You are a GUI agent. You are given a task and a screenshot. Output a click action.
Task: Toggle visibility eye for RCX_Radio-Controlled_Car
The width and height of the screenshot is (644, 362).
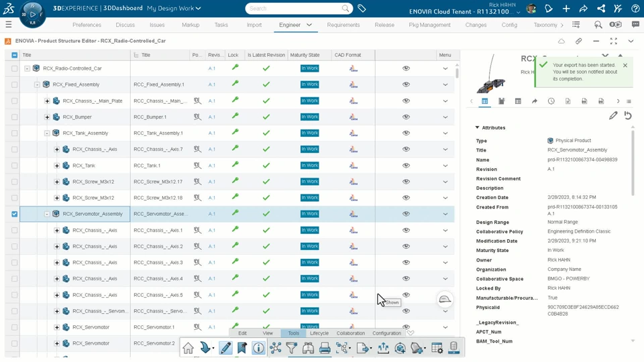pyautogui.click(x=407, y=68)
